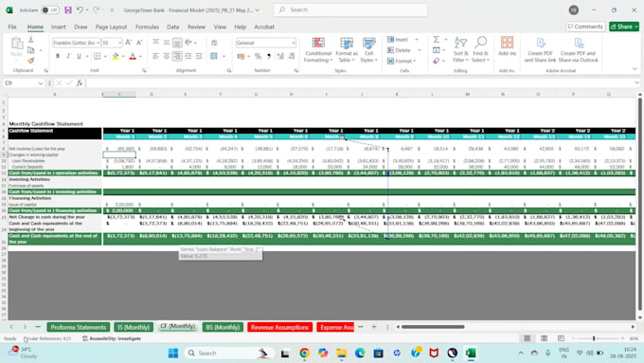This screenshot has width=644, height=363.
Task: Select the IS (Monthly) sheet tab
Action: tap(134, 327)
